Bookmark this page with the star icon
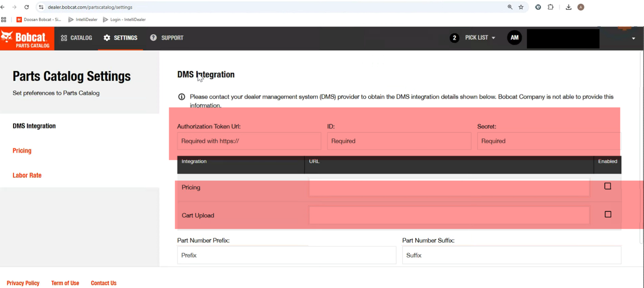This screenshot has height=288, width=644. (x=521, y=7)
